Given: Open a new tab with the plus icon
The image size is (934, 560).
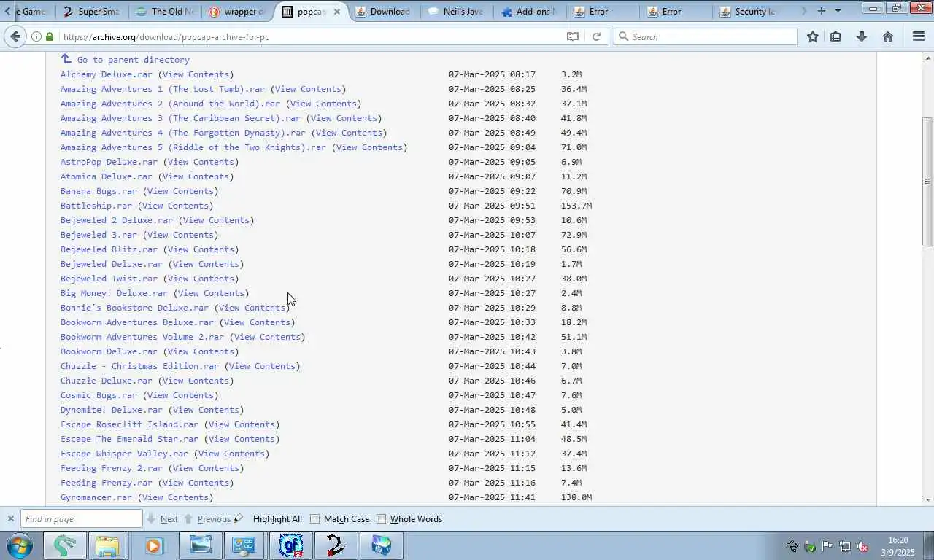Looking at the screenshot, I should point(822,11).
